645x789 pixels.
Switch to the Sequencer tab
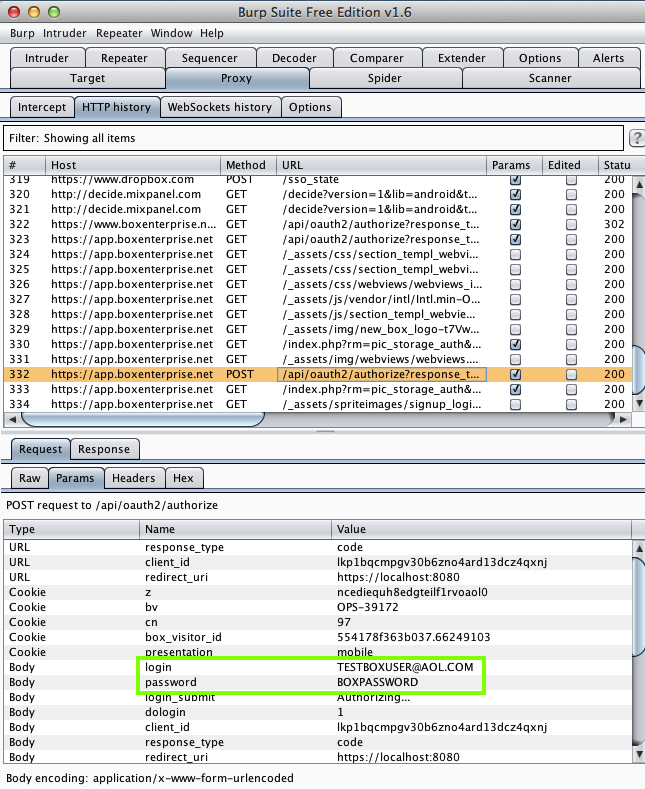[209, 58]
